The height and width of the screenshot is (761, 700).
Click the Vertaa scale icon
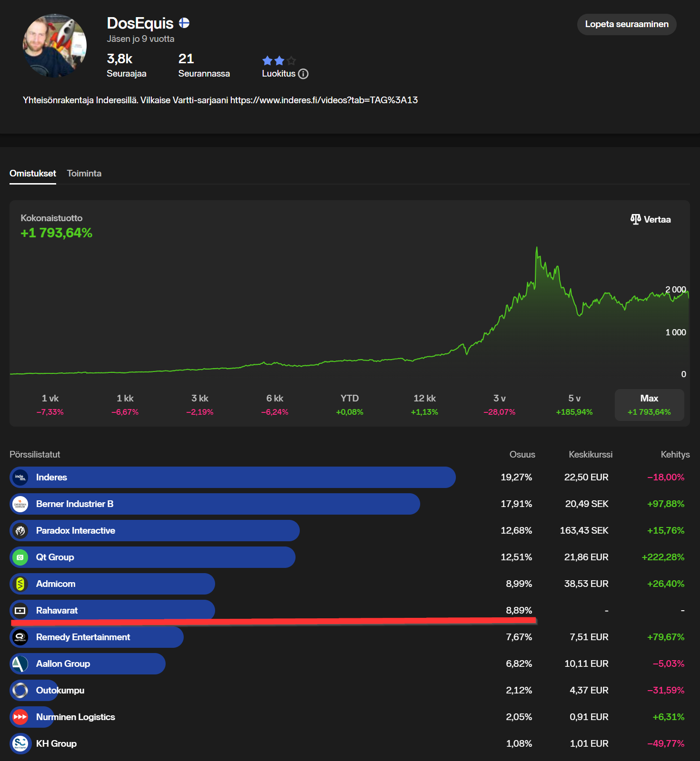[x=635, y=219]
